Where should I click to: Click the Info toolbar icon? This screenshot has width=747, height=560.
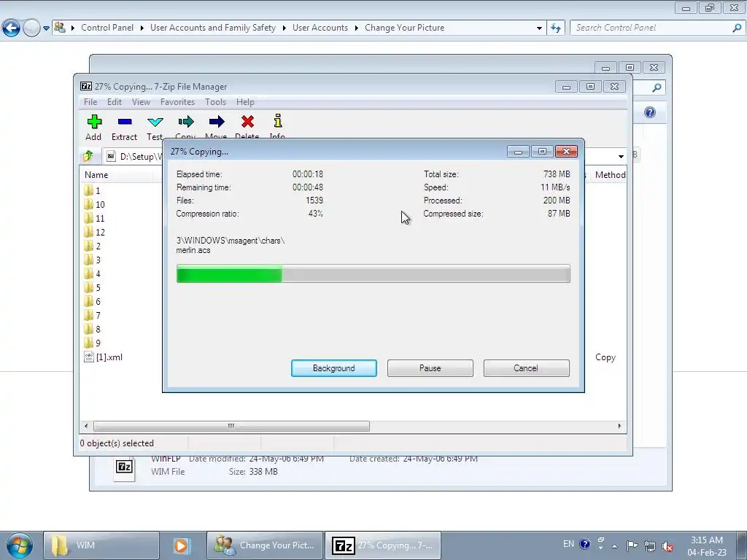click(278, 121)
